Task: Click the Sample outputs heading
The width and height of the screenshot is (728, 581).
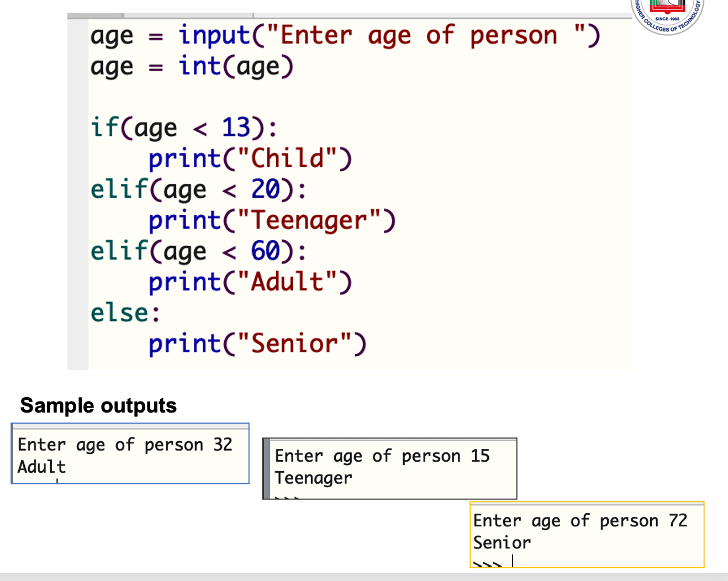Action: click(98, 406)
